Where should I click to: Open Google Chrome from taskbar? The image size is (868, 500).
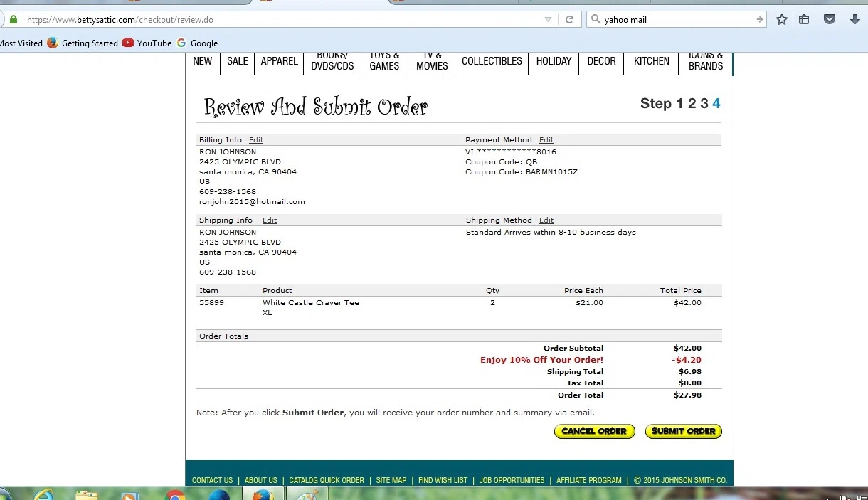tap(174, 495)
